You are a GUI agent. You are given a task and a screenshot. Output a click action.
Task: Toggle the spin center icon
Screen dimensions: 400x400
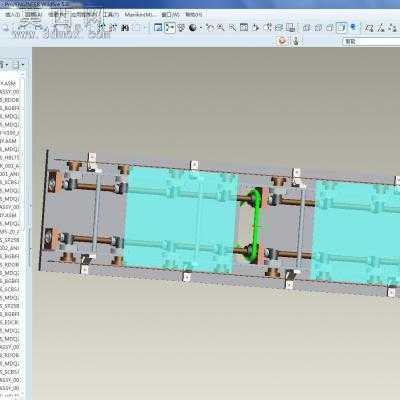click(x=170, y=28)
